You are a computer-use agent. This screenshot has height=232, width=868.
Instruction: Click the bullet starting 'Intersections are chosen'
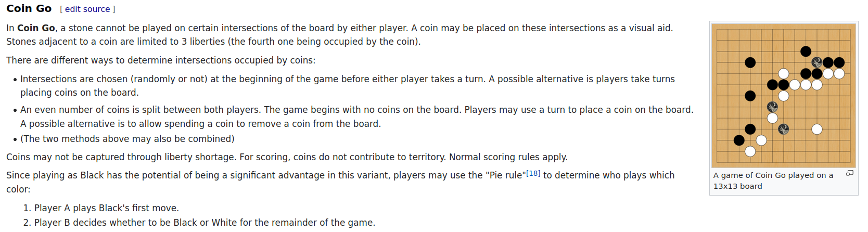tap(348, 86)
